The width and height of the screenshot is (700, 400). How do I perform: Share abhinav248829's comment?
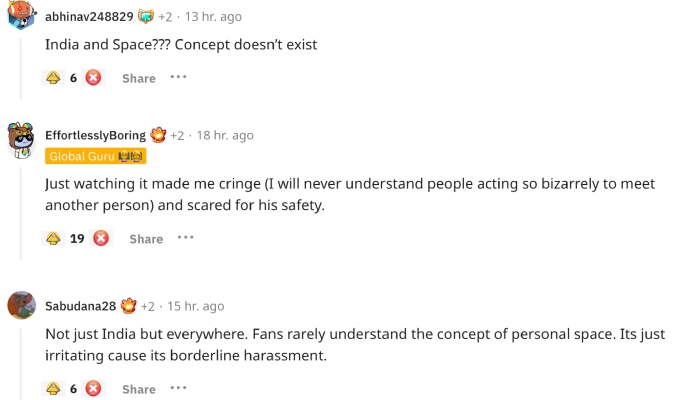139,78
